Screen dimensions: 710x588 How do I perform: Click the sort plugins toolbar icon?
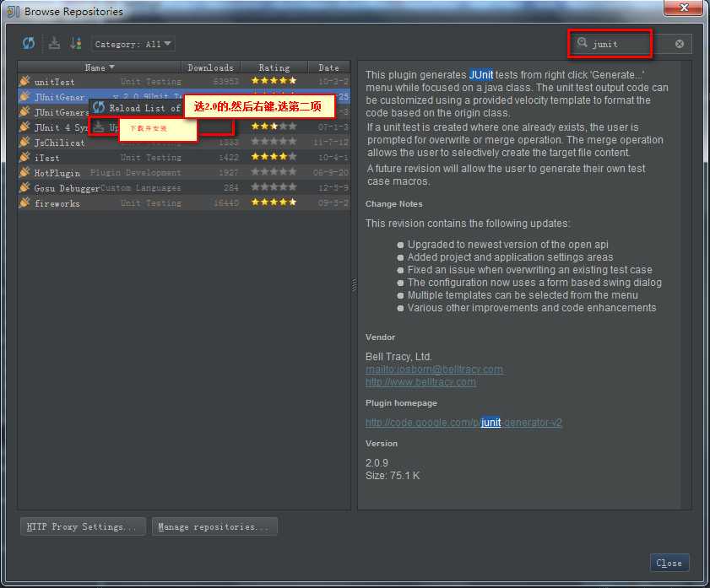coord(76,43)
